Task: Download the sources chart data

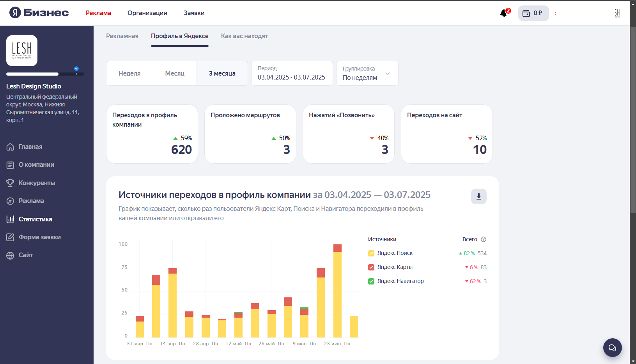Action: coord(478,196)
